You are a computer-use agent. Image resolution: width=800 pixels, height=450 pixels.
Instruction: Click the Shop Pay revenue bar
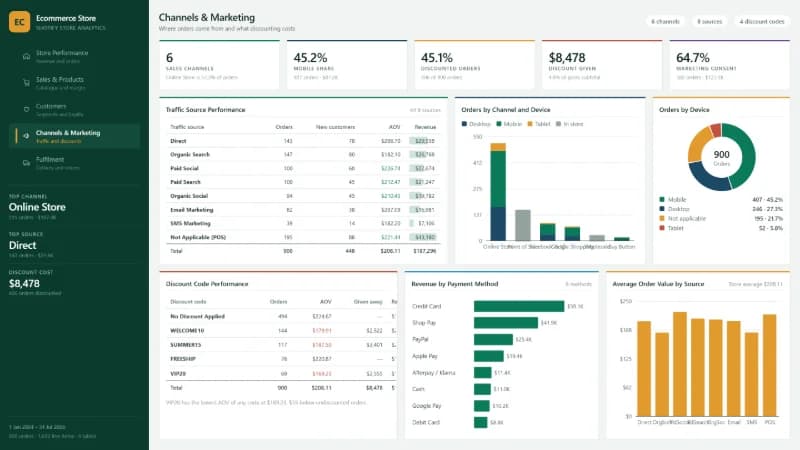[x=506, y=323]
